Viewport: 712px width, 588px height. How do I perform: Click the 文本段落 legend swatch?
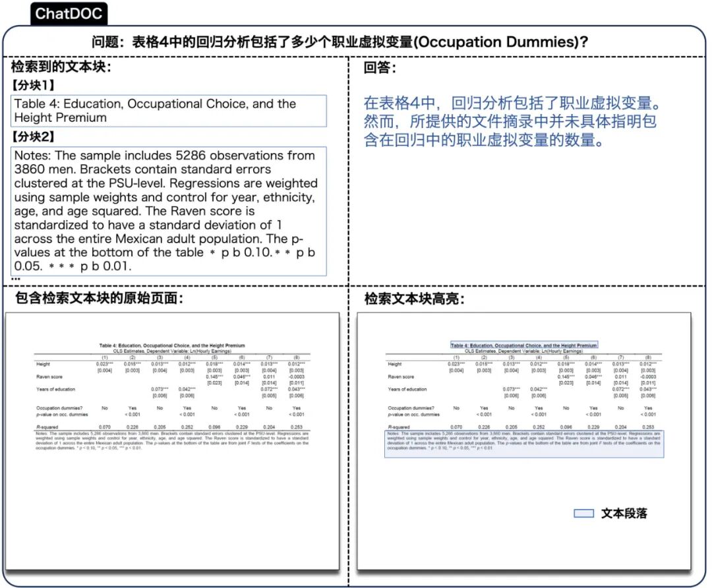(584, 513)
